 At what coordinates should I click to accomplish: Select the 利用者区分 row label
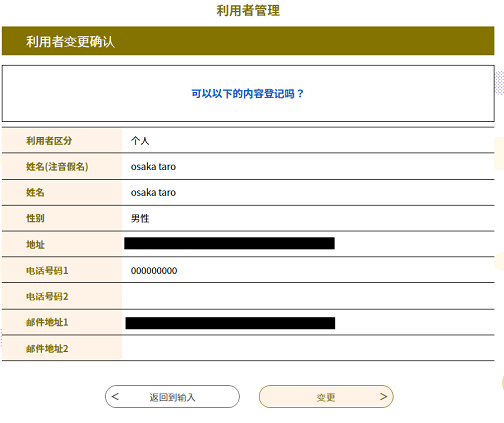tap(49, 141)
